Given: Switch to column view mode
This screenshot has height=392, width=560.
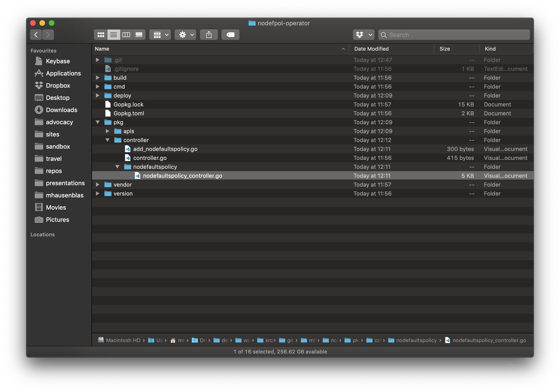Looking at the screenshot, I should coord(126,35).
